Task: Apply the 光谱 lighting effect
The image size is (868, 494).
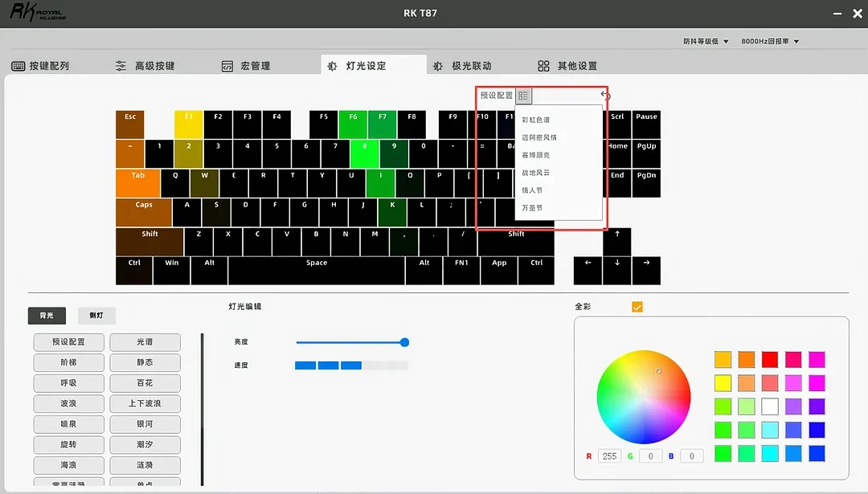Action: [x=145, y=342]
